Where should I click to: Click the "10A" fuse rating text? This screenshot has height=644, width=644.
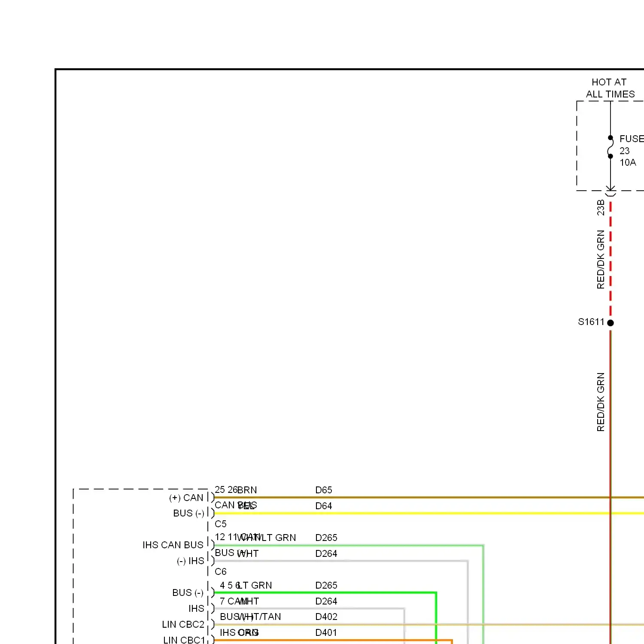[628, 162]
